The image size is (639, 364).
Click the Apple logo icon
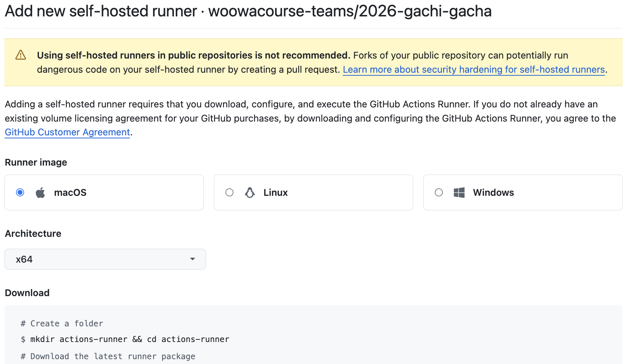tap(40, 192)
